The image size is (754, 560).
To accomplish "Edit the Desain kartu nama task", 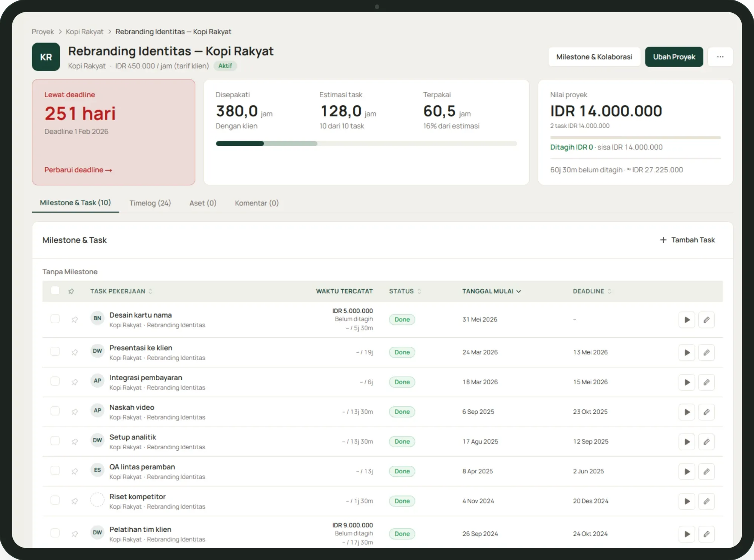I will point(706,320).
